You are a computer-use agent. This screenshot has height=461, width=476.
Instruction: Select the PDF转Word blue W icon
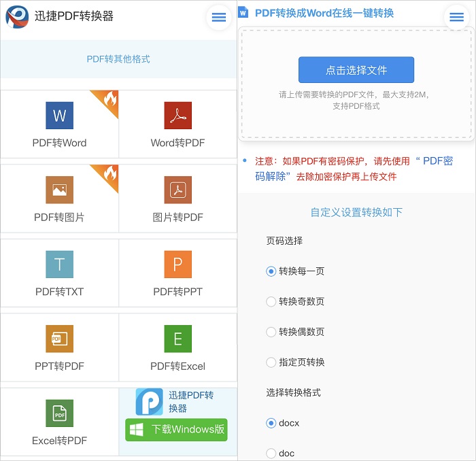(x=60, y=116)
